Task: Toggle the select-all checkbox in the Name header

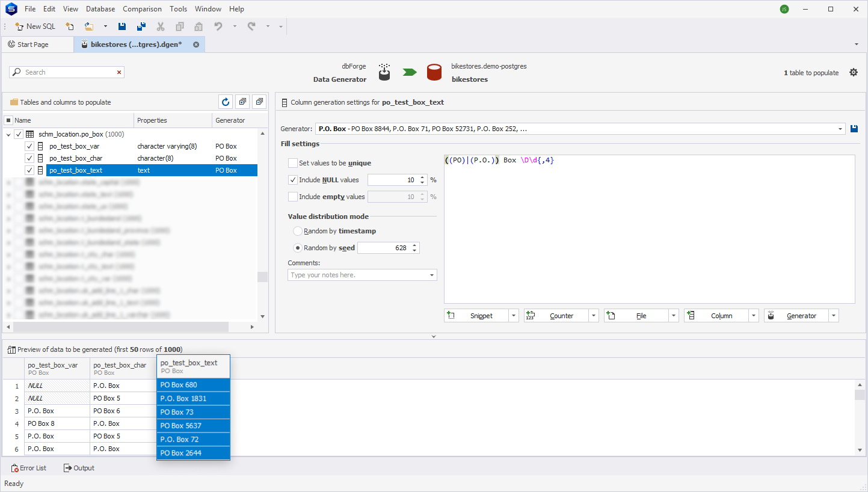Action: coord(8,120)
